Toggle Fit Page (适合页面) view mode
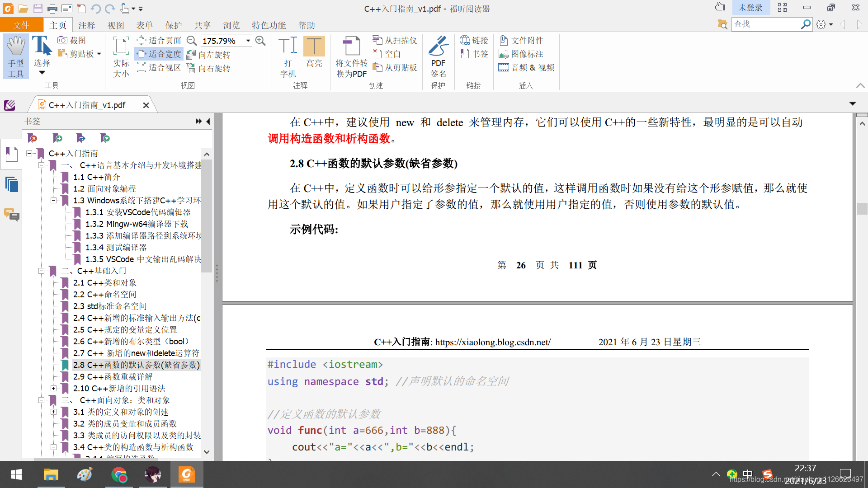 coord(159,40)
